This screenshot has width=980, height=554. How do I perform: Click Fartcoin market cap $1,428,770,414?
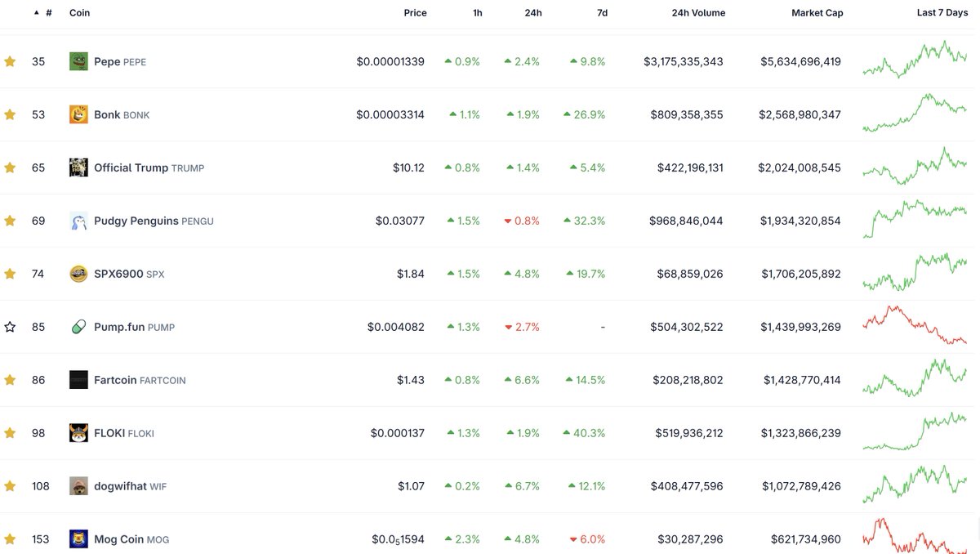(x=802, y=380)
